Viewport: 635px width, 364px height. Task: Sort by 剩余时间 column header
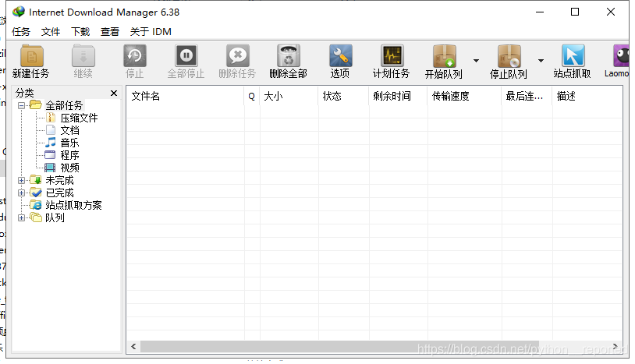pos(398,96)
